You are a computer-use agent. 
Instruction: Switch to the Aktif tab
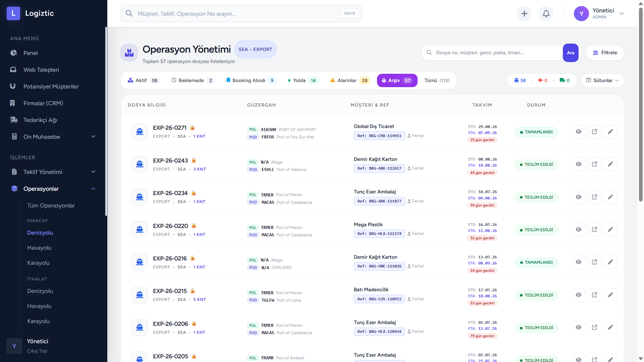point(143,80)
